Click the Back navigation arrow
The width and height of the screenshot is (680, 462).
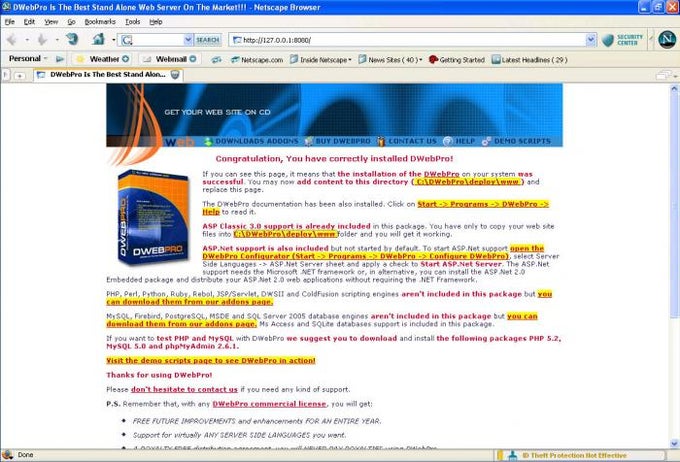pyautogui.click(x=12, y=40)
